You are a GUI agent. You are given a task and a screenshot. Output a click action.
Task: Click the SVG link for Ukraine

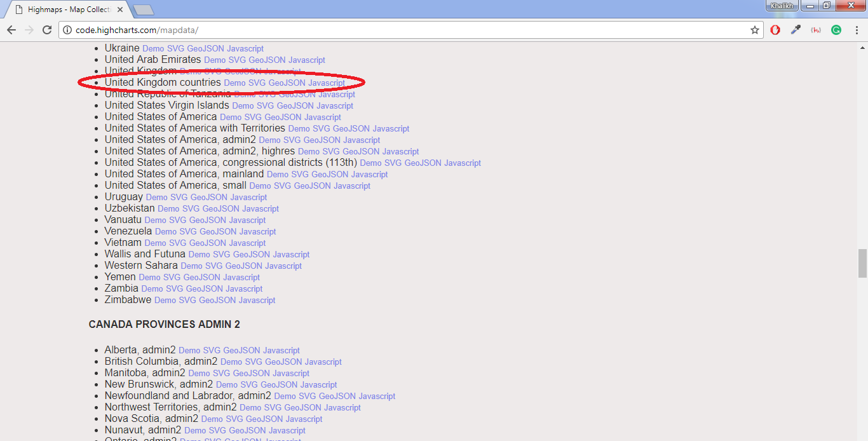[175, 49]
